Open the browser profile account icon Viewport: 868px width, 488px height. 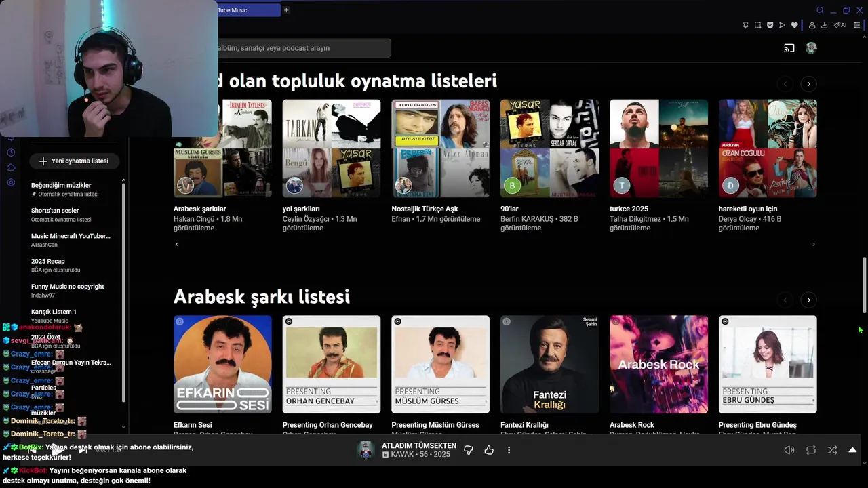[x=812, y=25]
